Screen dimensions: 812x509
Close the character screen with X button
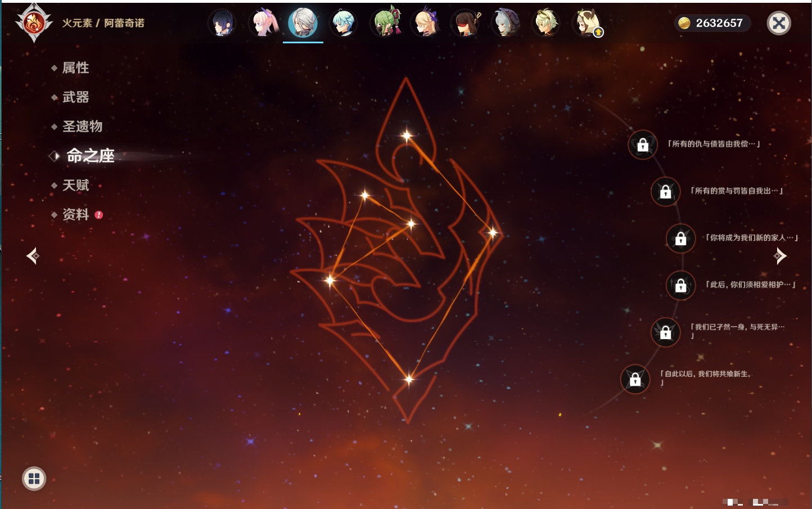click(x=779, y=23)
